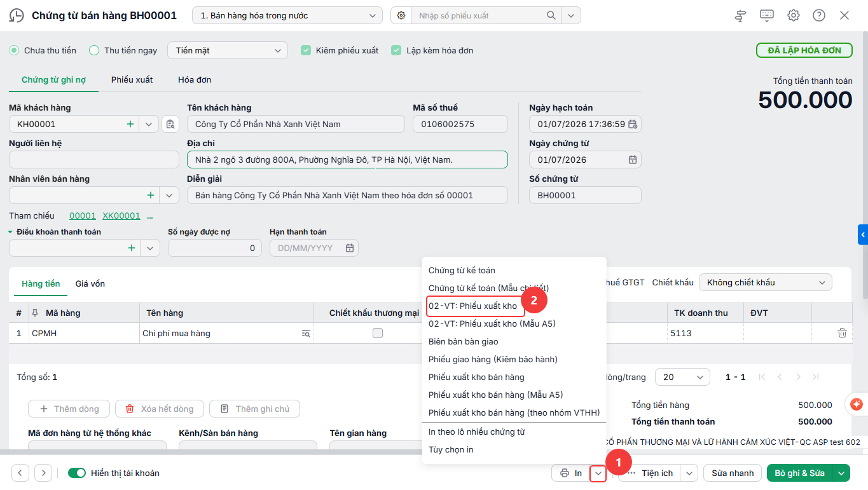
Task: Click the Diễn giải input field
Action: tap(347, 195)
